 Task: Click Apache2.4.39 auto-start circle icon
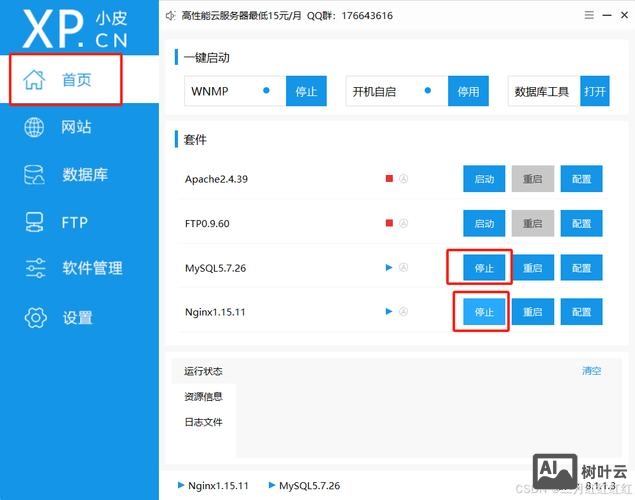coord(403,179)
